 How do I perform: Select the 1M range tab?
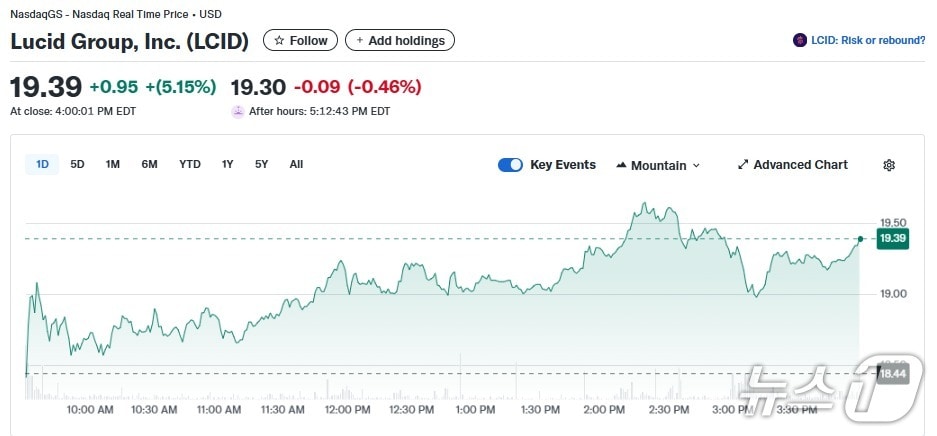point(113,164)
